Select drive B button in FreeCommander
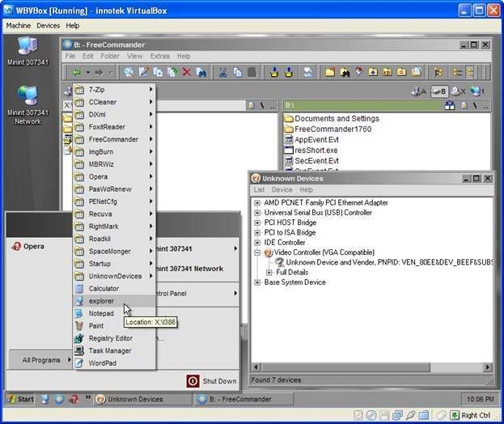This screenshot has width=504, height=424. pos(439,91)
